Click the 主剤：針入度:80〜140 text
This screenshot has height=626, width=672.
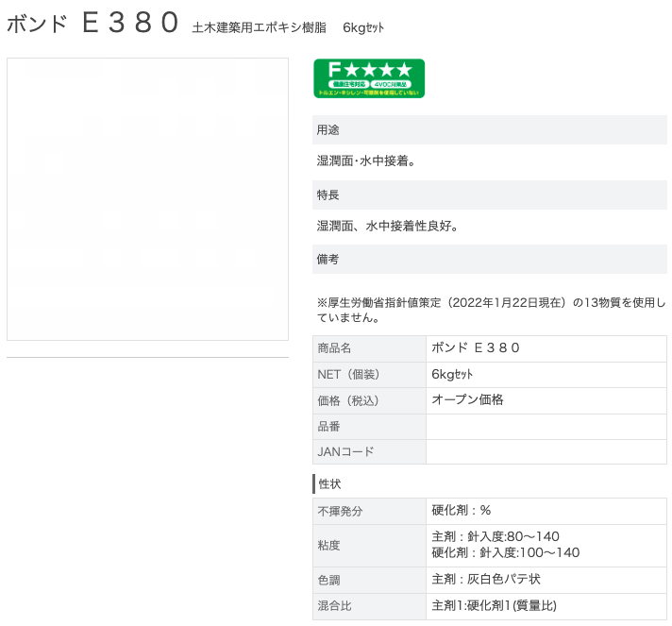(496, 536)
